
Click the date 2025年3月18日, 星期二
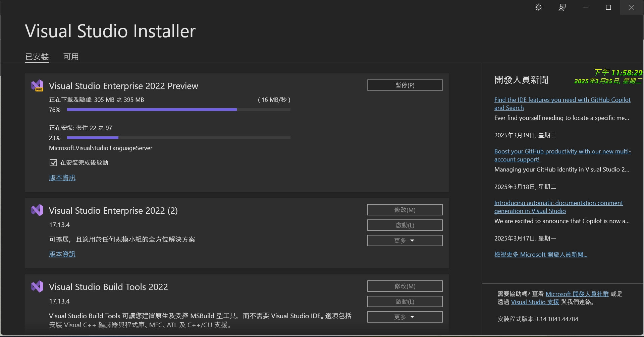525,187
